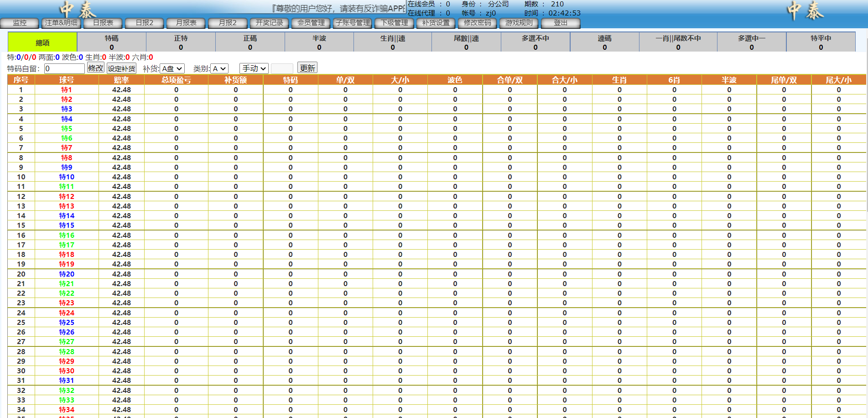
Task: Switch to 正特 tab
Action: (181, 42)
